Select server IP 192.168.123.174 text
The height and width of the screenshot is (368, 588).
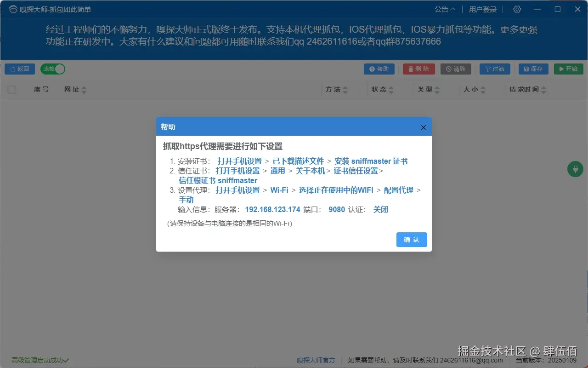click(273, 209)
